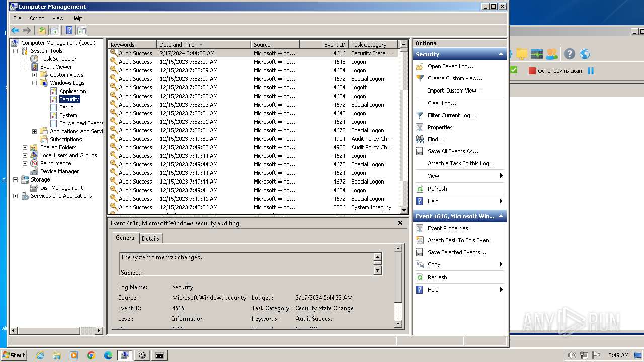
Task: Click the Filter Current Log funnel icon
Action: (420, 115)
